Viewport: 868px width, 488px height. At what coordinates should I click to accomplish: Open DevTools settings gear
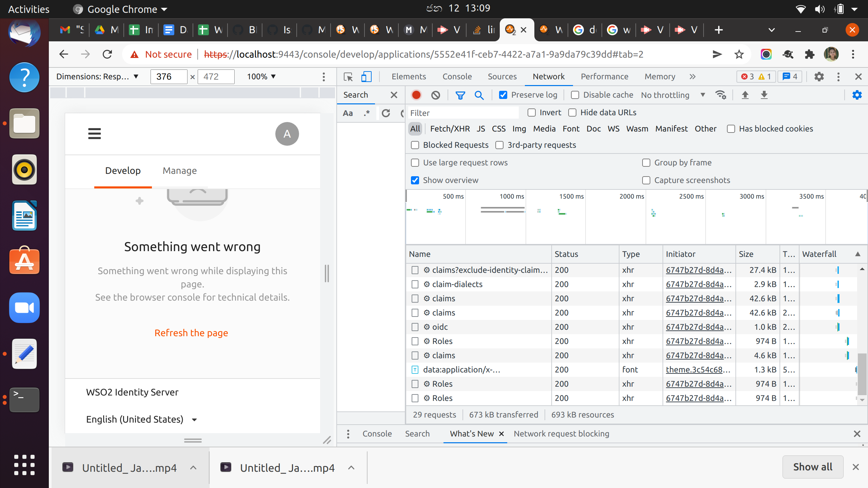819,77
